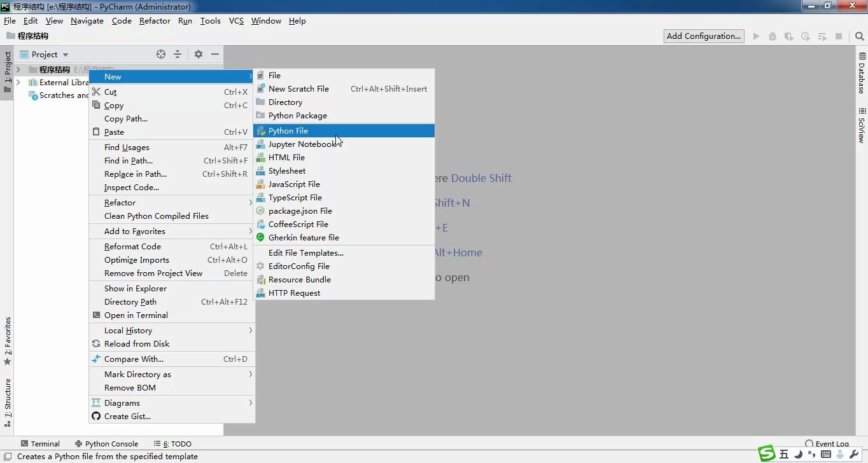Click the CoffeeScript File icon
Screen dimensions: 868x463
click(260, 224)
